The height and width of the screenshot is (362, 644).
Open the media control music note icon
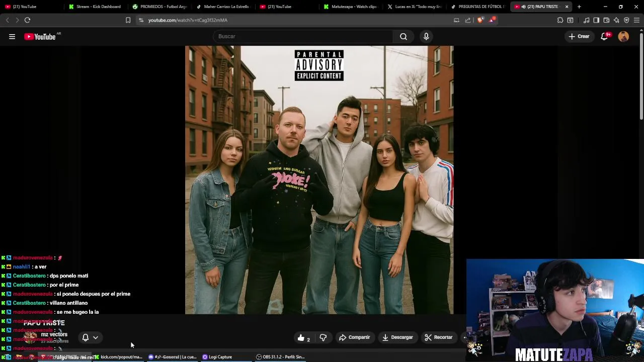(586, 20)
